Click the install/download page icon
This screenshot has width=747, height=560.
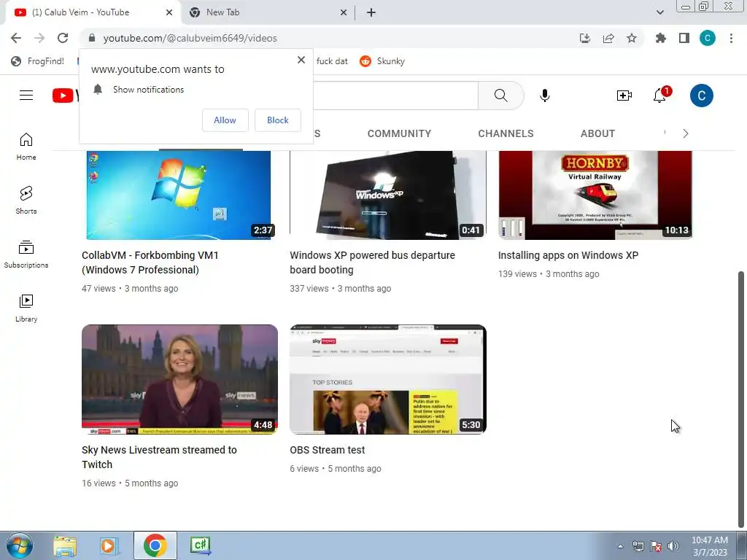(585, 38)
